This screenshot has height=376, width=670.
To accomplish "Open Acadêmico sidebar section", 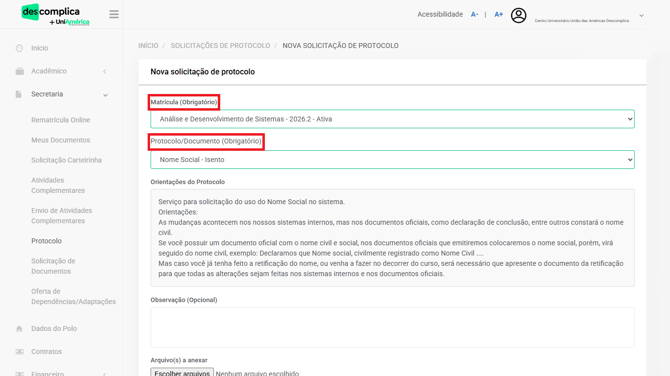I will (49, 71).
